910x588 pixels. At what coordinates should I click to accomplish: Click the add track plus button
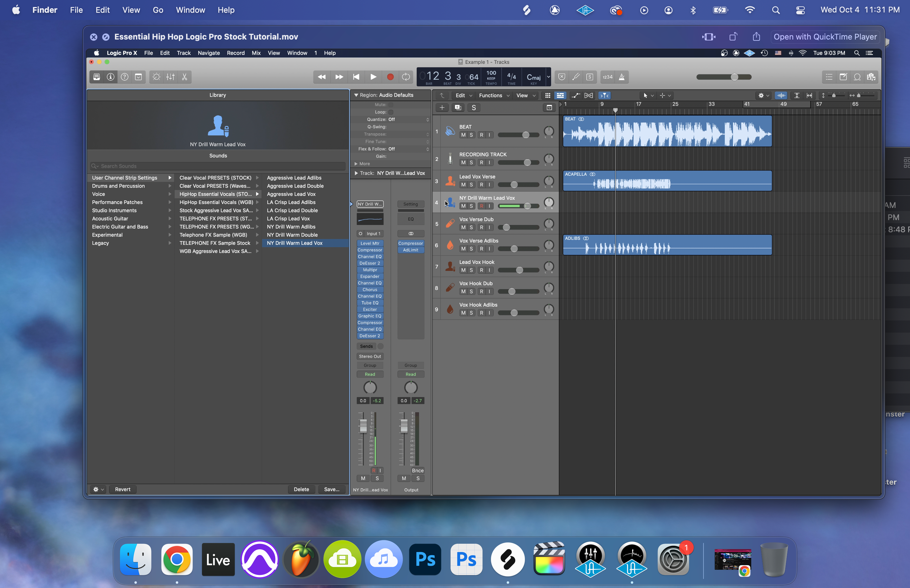coord(442,108)
